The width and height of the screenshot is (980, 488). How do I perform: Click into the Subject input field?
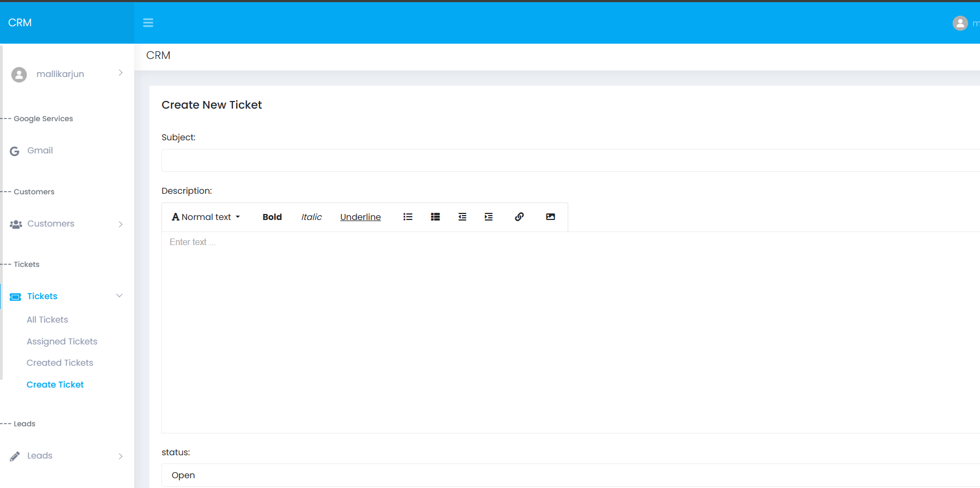click(x=567, y=160)
